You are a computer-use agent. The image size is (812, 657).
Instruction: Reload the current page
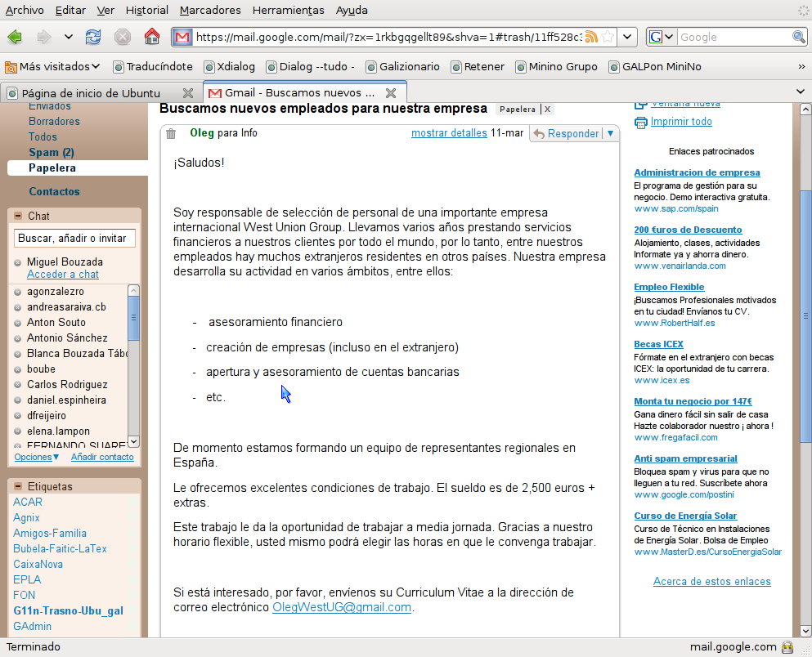[x=93, y=37]
